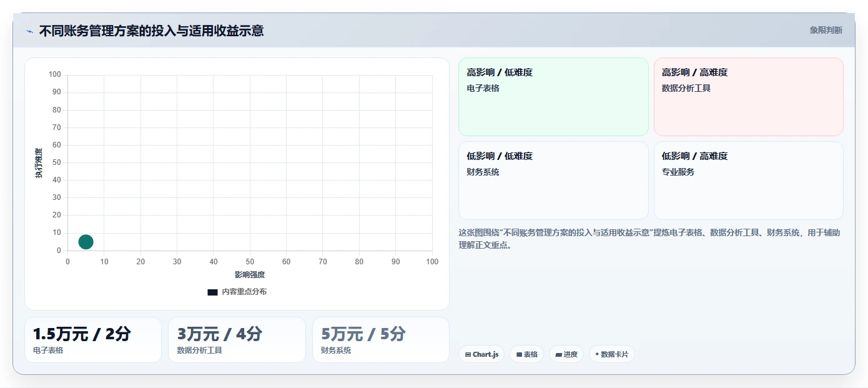Select the Chart.js tag chip
The width and height of the screenshot is (868, 388).
click(481, 354)
